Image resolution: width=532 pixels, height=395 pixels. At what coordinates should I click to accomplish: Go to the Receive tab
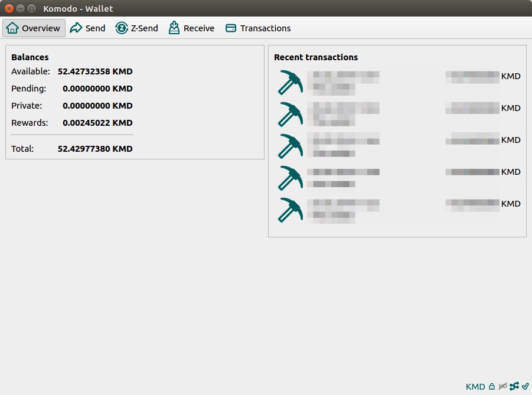192,28
